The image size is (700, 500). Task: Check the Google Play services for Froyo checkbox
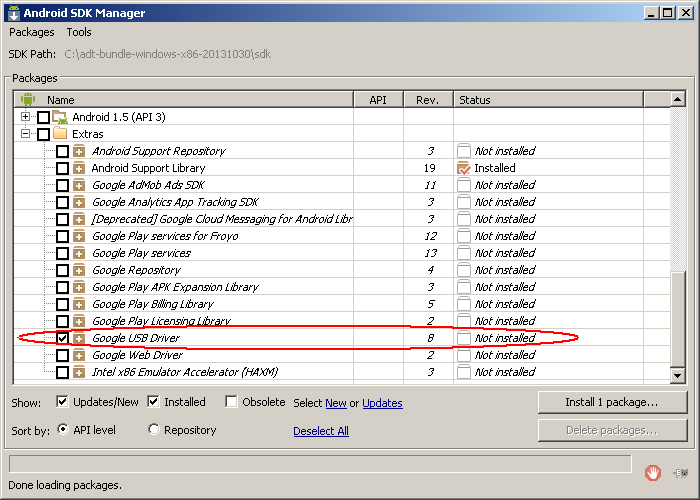click(x=62, y=236)
